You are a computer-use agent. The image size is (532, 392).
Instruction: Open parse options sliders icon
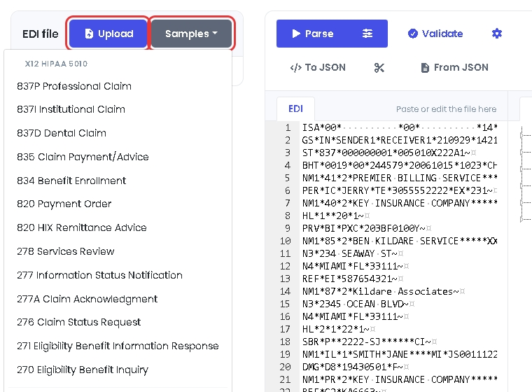(367, 34)
